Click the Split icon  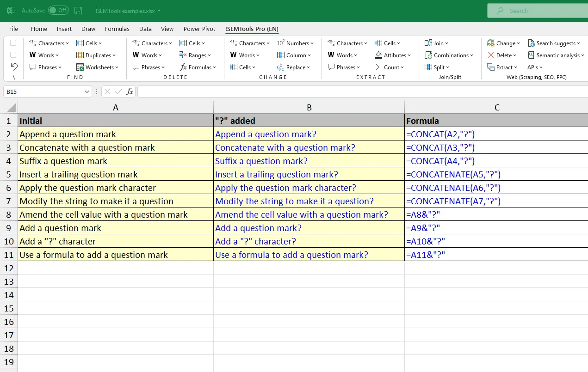[x=428, y=67]
